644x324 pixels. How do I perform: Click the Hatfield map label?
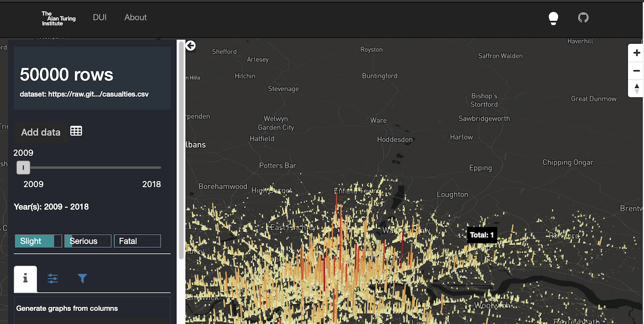pyautogui.click(x=262, y=138)
